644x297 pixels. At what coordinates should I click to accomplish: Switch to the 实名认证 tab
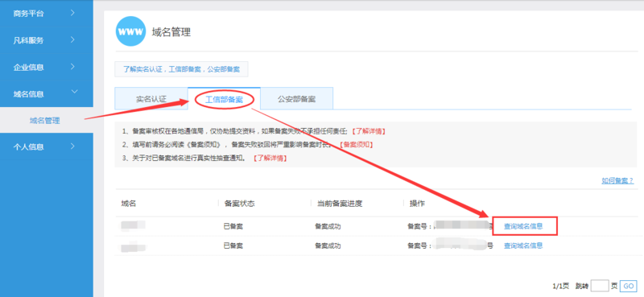151,98
